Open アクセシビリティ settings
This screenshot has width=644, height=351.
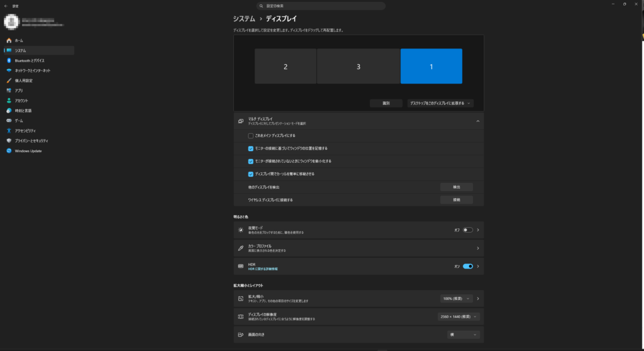[39, 131]
